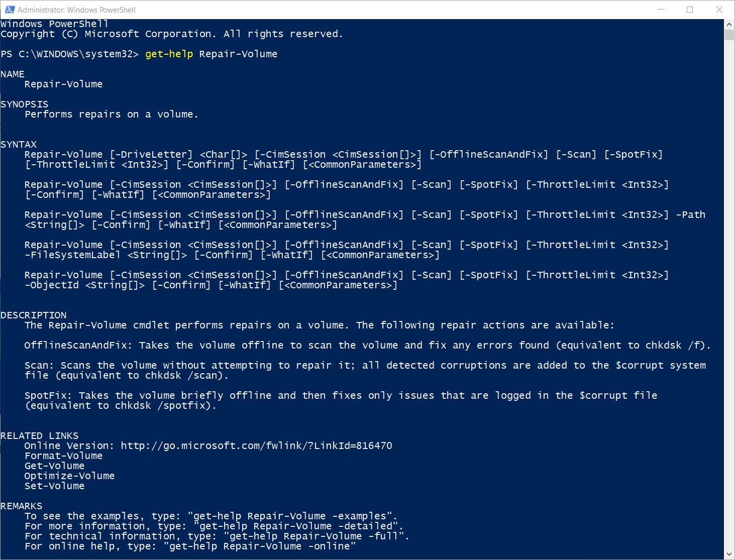735x560 pixels.
Task: Close the PowerShell window
Action: pyautogui.click(x=719, y=10)
